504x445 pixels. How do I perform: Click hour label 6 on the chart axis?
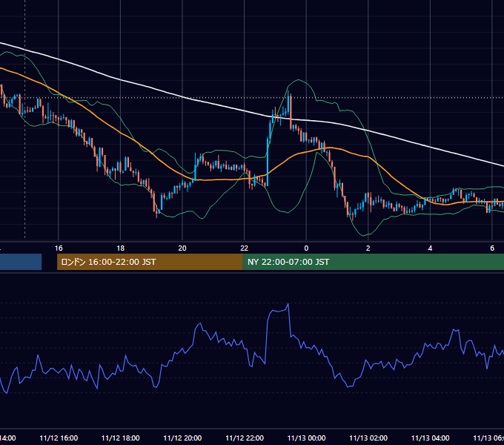pyautogui.click(x=492, y=248)
